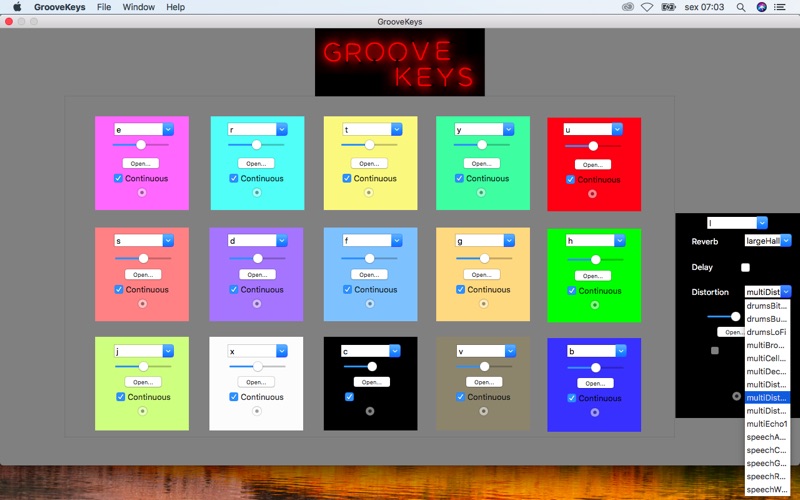Click Open… on the mint y pad
800x500 pixels.
(482, 164)
